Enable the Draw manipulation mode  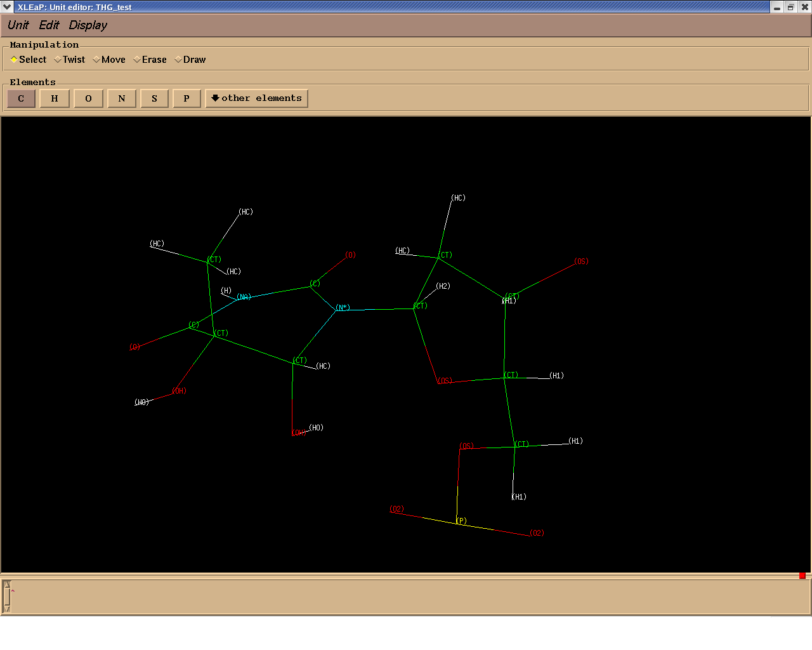(190, 60)
